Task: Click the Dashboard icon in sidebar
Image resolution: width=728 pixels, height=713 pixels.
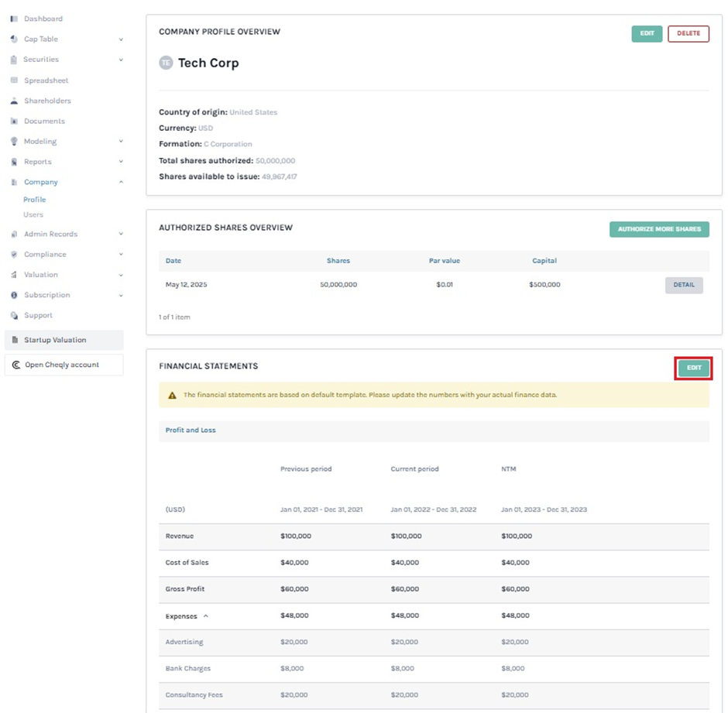Action: 14,19
